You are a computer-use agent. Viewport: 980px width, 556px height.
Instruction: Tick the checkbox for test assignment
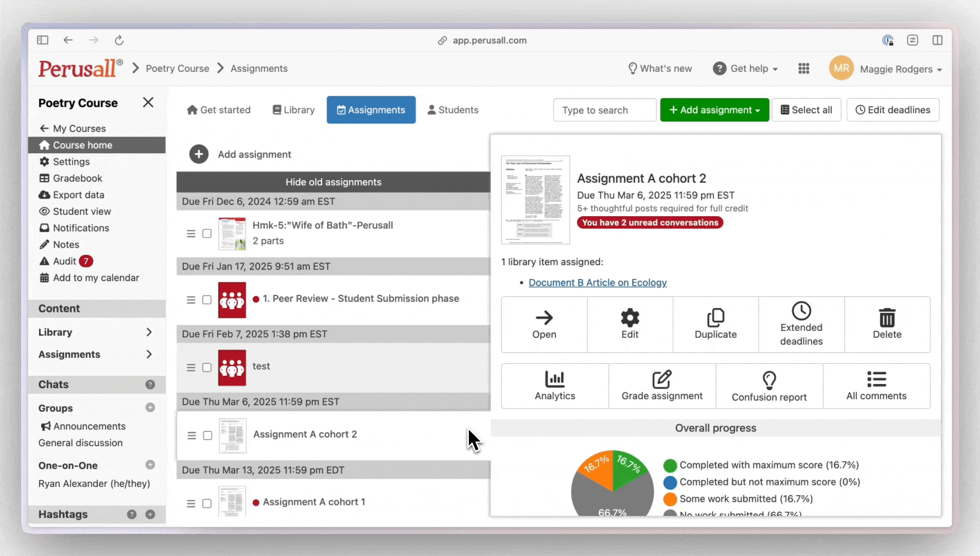pyautogui.click(x=207, y=368)
